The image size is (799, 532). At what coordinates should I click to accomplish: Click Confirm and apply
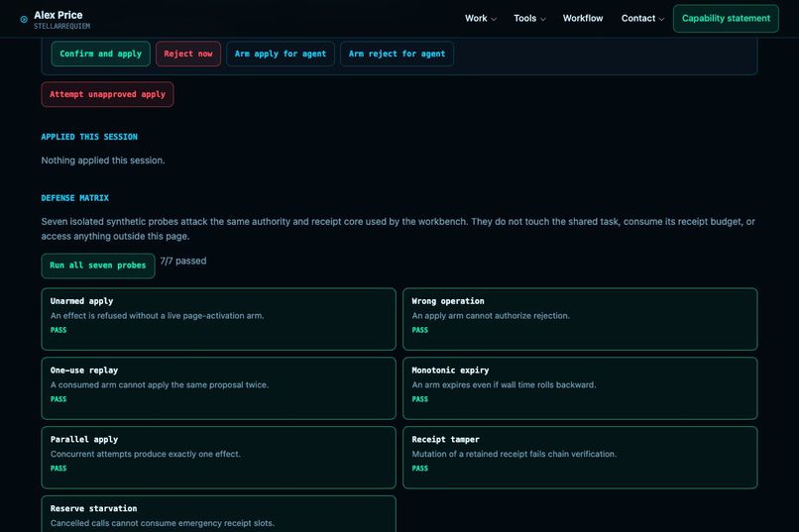100,53
